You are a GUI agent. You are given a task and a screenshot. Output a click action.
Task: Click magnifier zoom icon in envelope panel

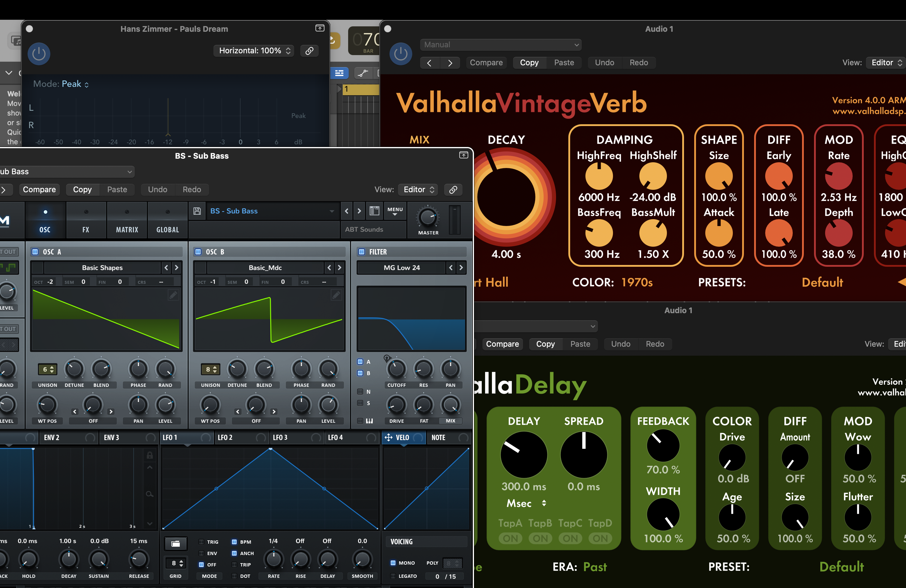point(150,494)
